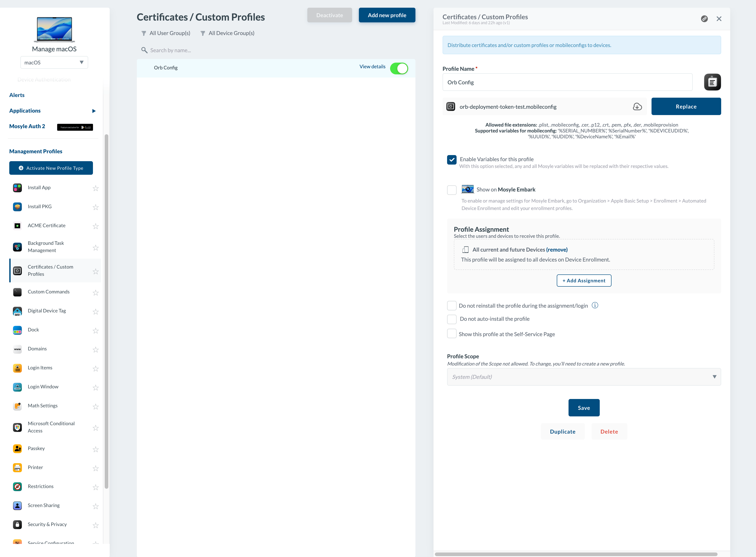Enable Show on Mosyle Embark checkbox

(x=452, y=190)
